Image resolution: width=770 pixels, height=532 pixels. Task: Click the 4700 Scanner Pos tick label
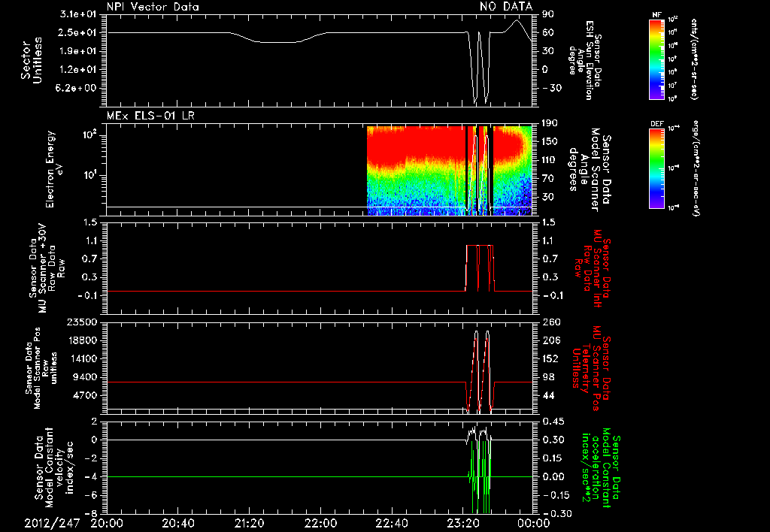pyautogui.click(x=85, y=395)
